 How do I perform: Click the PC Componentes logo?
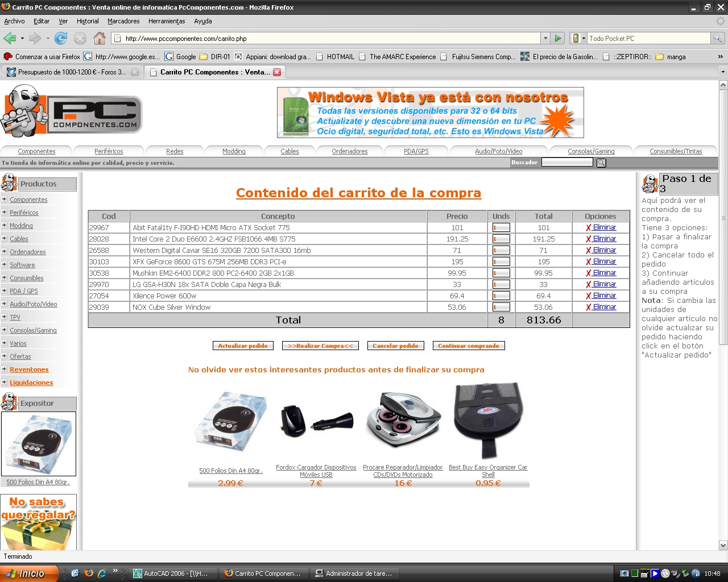(72, 111)
